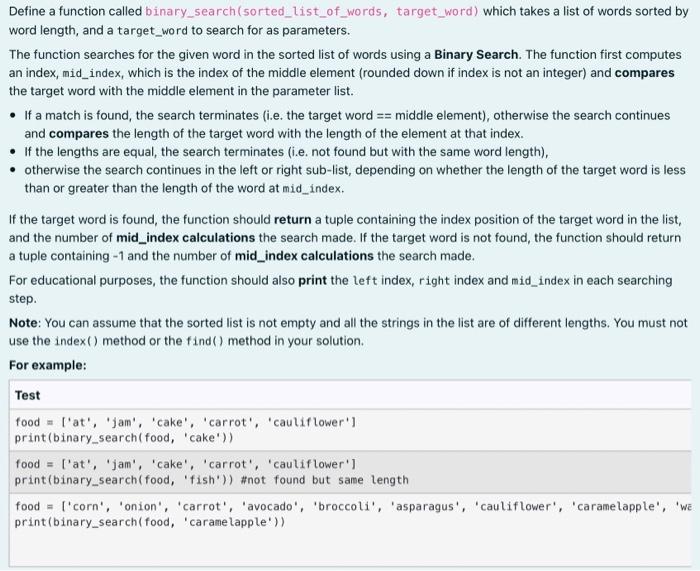
Task: Click the code line print(binary_search(food, 'cake'))
Action: pyautogui.click(x=124, y=438)
